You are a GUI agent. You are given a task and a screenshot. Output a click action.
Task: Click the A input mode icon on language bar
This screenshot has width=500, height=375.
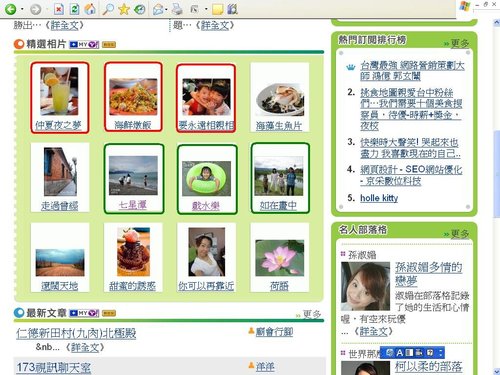(x=400, y=353)
